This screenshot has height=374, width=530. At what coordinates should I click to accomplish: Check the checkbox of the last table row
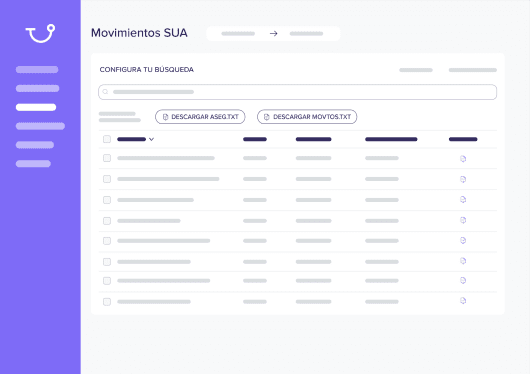coord(107,302)
